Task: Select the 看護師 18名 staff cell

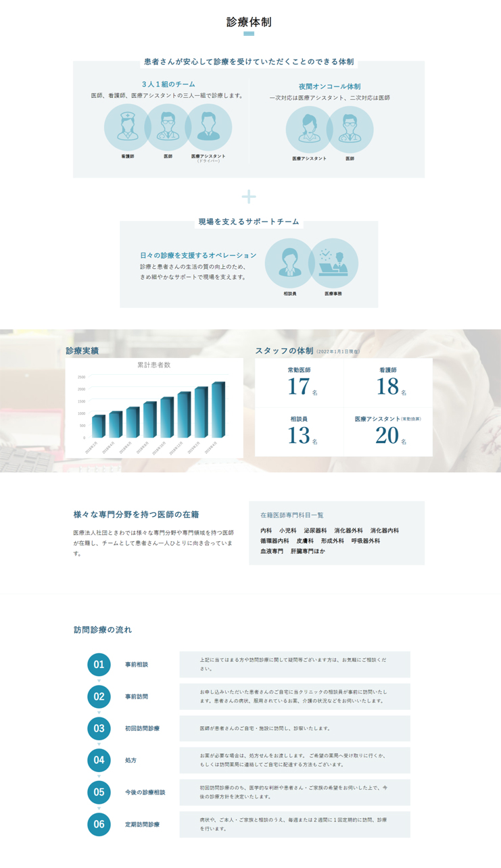Action: [388, 382]
